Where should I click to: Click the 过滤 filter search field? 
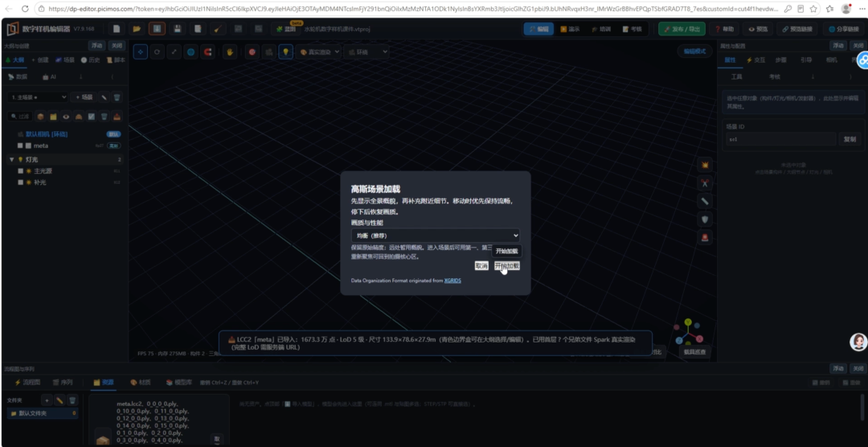click(x=22, y=117)
